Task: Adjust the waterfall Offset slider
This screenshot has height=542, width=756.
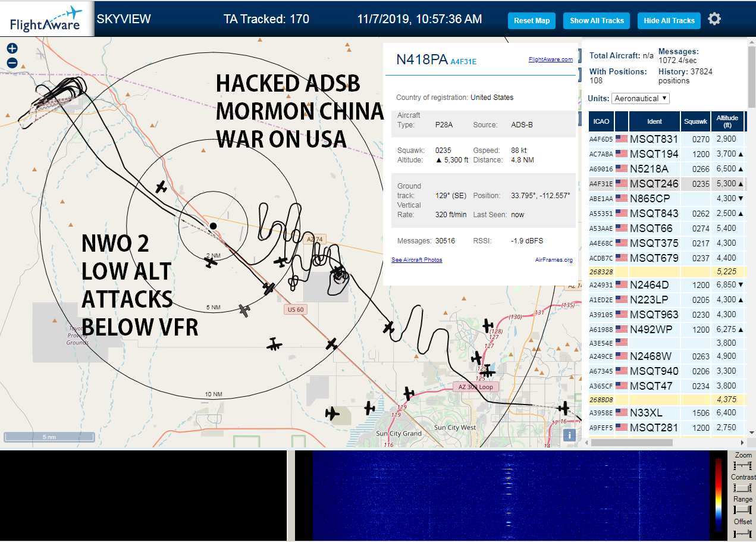Action: [743, 532]
